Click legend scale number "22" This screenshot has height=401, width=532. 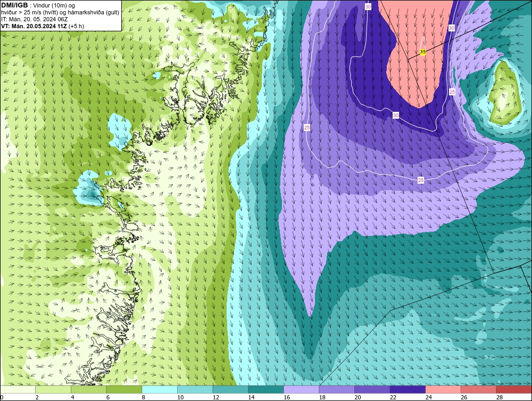(393, 397)
